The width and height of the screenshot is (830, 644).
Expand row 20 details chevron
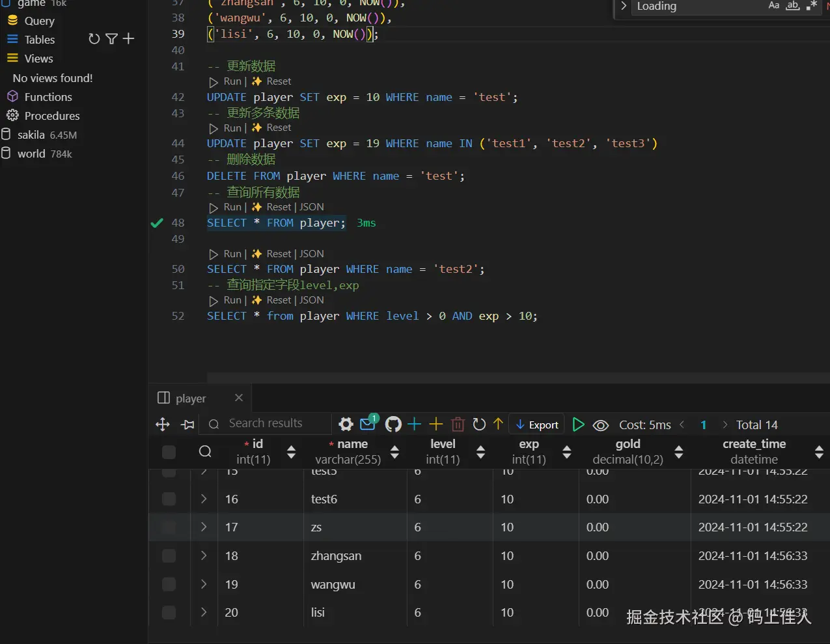coord(204,611)
